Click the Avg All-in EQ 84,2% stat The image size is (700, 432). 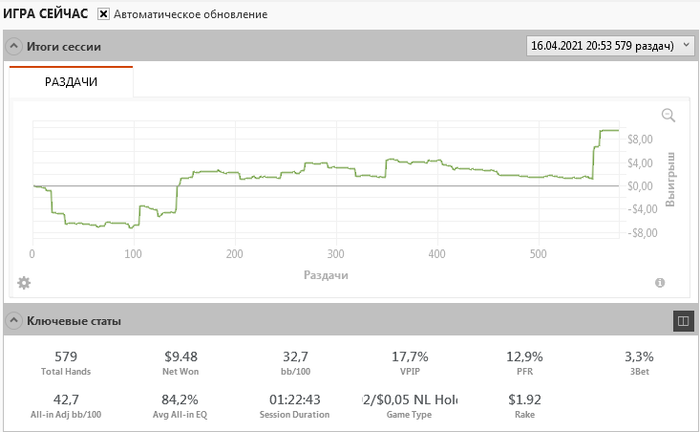(181, 404)
